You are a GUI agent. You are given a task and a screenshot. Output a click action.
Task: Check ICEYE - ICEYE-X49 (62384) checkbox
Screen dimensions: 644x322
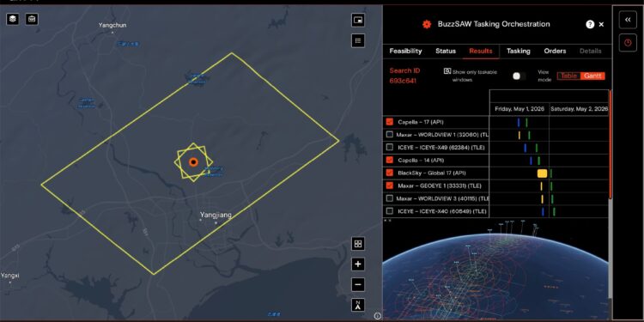tap(390, 147)
